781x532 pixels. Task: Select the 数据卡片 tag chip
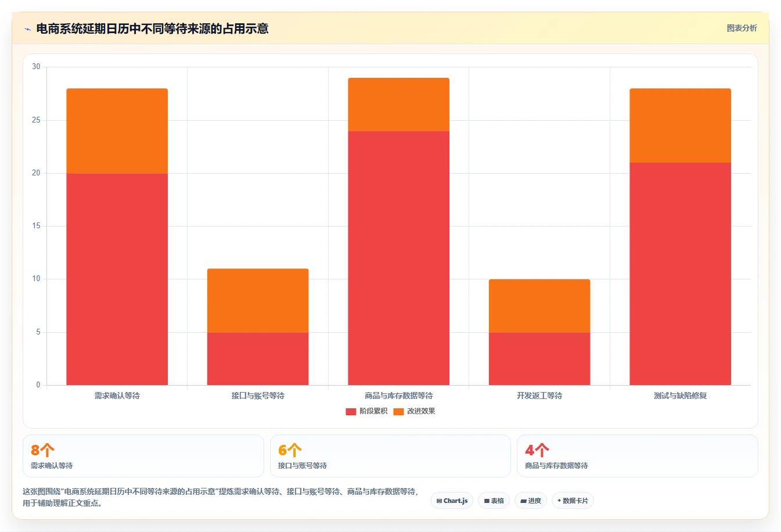tap(573, 501)
